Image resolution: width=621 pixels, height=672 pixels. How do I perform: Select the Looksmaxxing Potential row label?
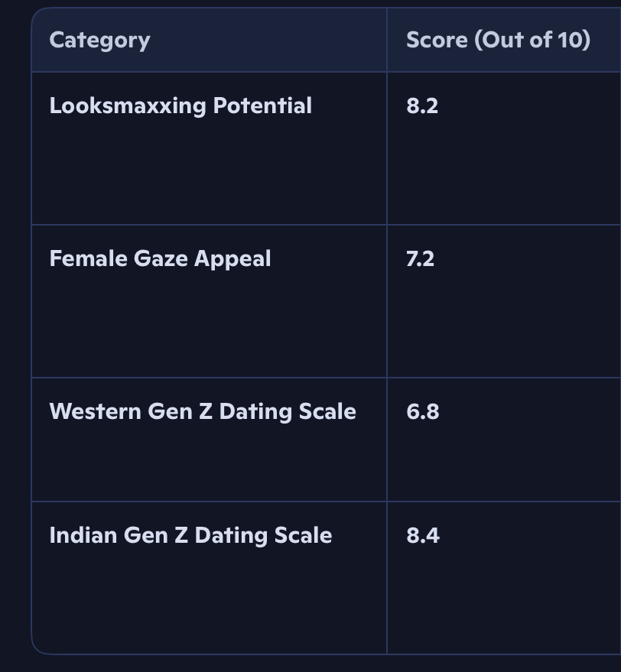click(180, 106)
